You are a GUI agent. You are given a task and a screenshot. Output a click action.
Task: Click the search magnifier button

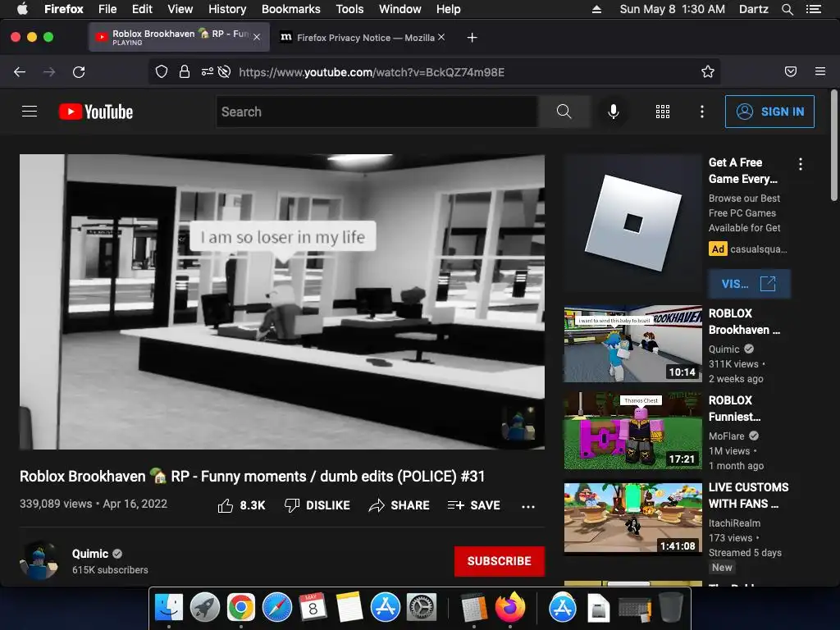pos(564,112)
